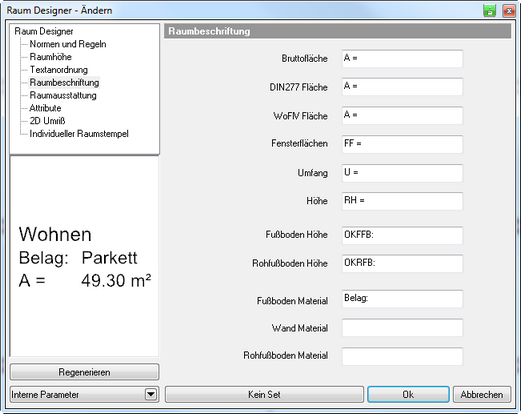521x414 pixels.
Task: Click the Fensterflächen text field
Action: (x=402, y=144)
